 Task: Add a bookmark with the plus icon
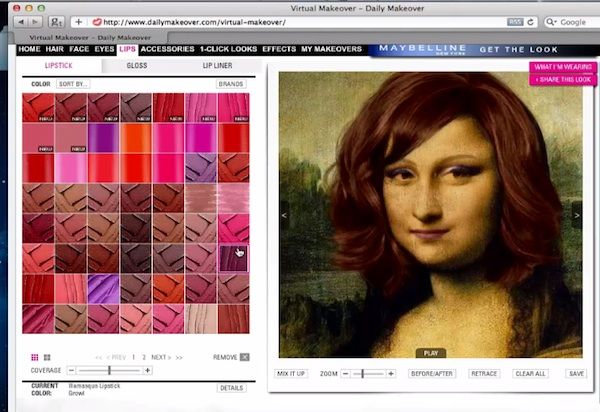point(78,22)
